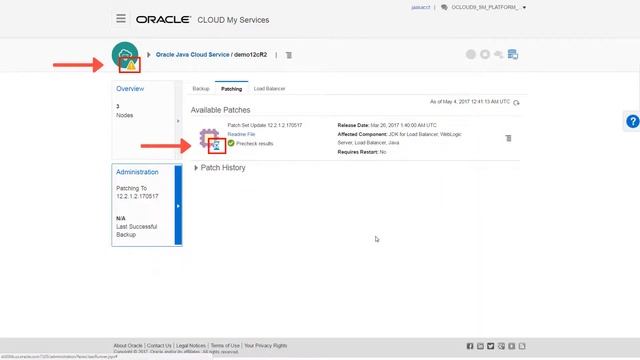Click the teal Java Cloud Service icon
Viewport: 640px width, 360px height.
tap(125, 54)
